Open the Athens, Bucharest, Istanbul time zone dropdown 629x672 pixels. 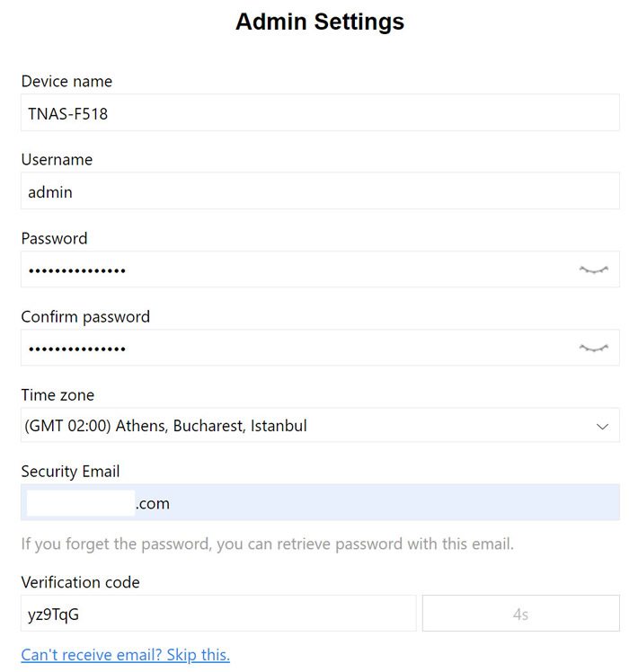[x=320, y=425]
